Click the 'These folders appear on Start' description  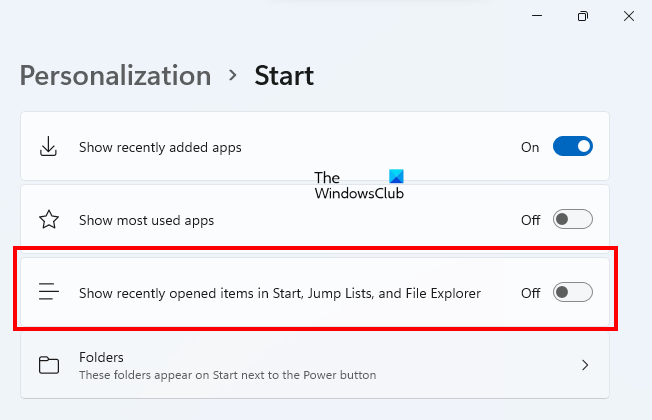[227, 375]
